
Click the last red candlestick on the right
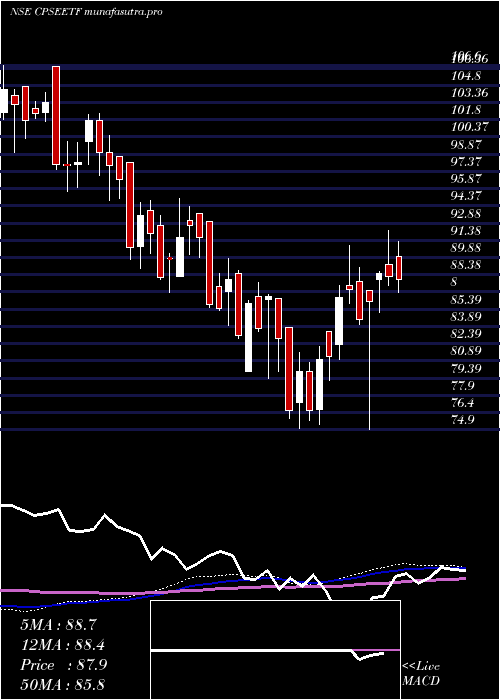tap(399, 268)
